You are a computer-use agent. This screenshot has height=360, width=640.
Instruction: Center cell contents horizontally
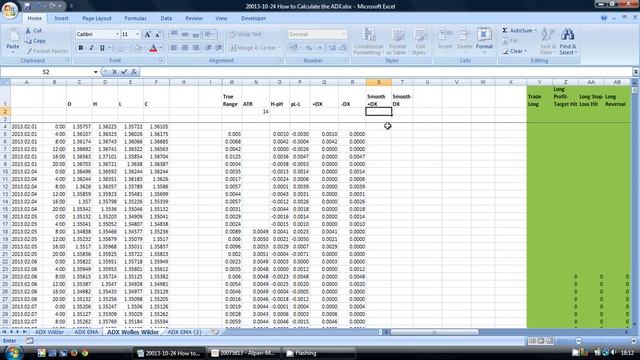pyautogui.click(x=185, y=48)
